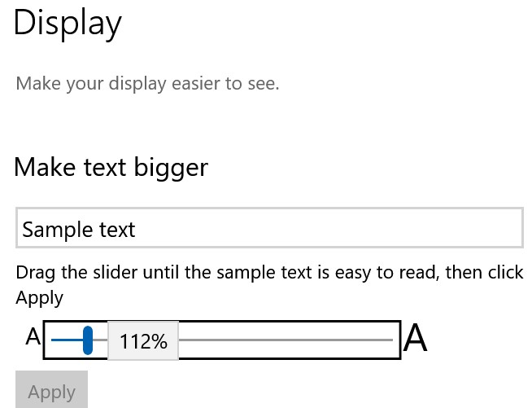The image size is (532, 408).
Task: Select the Make text bigger section heading
Action: 111,168
